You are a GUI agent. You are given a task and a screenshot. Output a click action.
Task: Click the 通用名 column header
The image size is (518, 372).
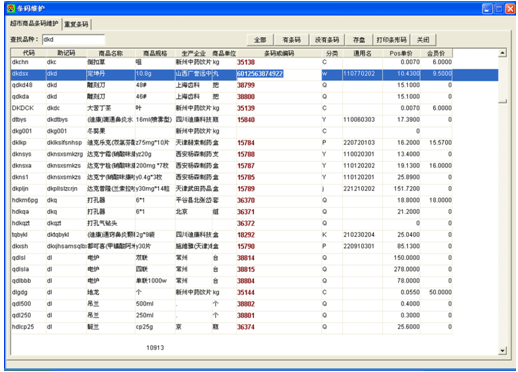pos(362,53)
